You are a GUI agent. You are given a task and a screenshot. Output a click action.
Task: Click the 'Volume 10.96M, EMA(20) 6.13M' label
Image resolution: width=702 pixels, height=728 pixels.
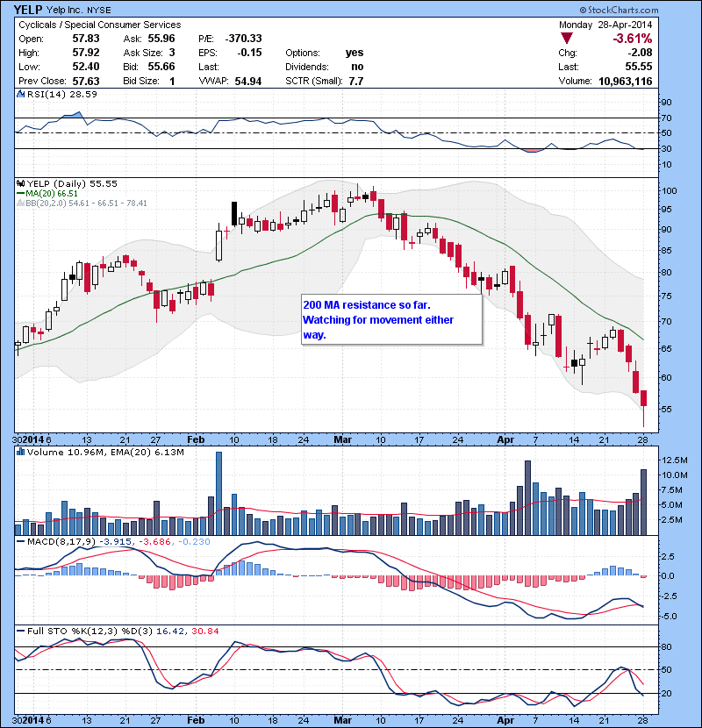(x=105, y=452)
